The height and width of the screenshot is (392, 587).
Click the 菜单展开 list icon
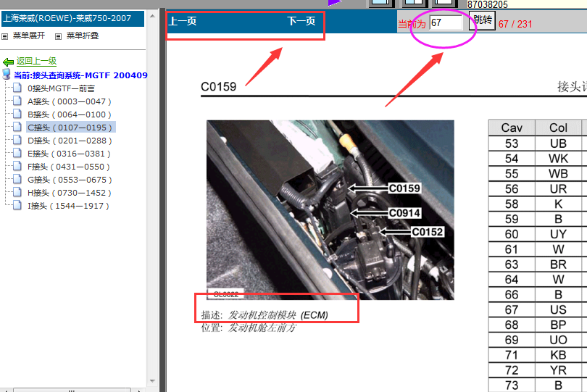coord(5,37)
